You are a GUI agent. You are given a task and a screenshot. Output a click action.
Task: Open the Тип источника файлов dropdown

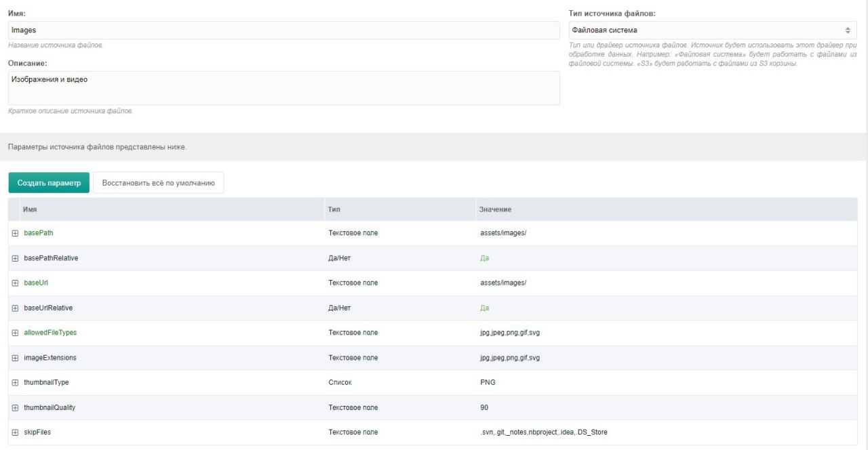click(712, 30)
